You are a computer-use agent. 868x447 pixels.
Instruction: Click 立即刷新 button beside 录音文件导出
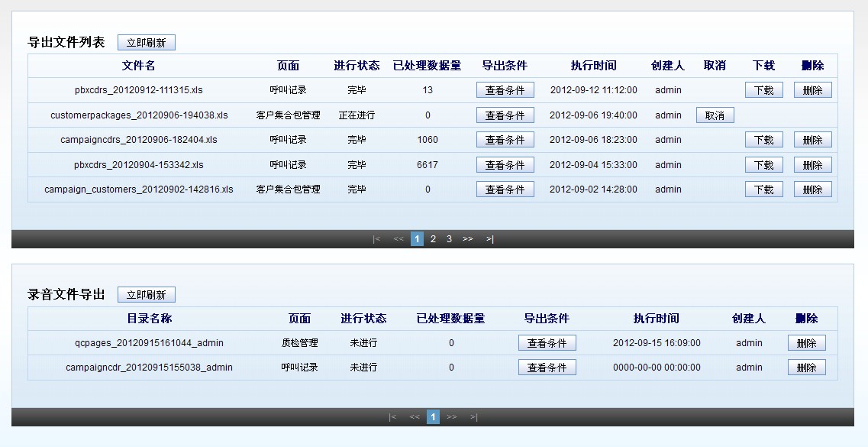146,295
